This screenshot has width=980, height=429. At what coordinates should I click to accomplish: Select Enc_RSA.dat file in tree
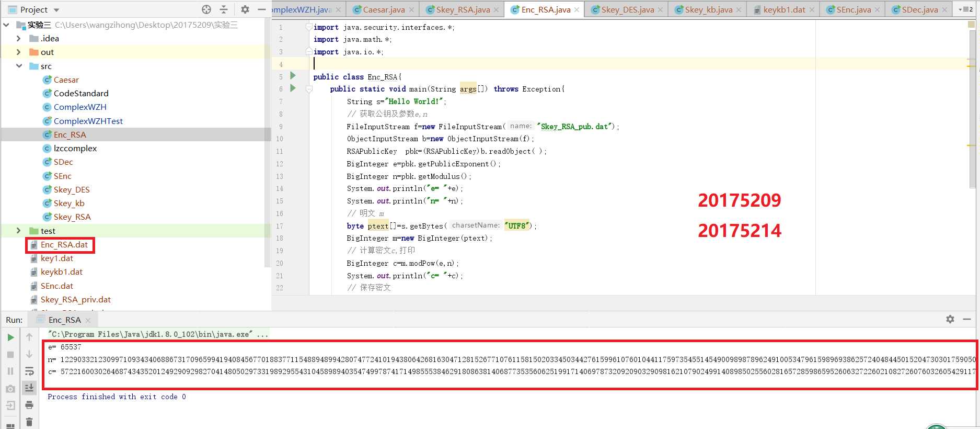[x=64, y=244]
